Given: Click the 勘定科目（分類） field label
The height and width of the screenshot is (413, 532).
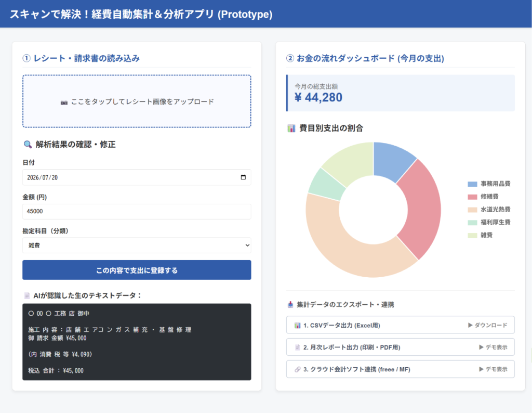Looking at the screenshot, I should pos(46,231).
